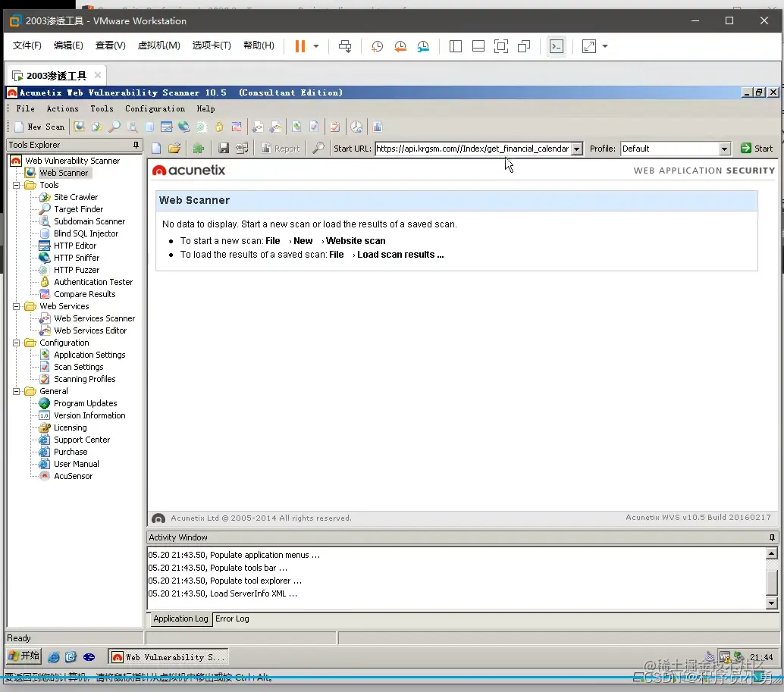Open HTTP Fuzzer icon in top toolbar

pos(201,127)
